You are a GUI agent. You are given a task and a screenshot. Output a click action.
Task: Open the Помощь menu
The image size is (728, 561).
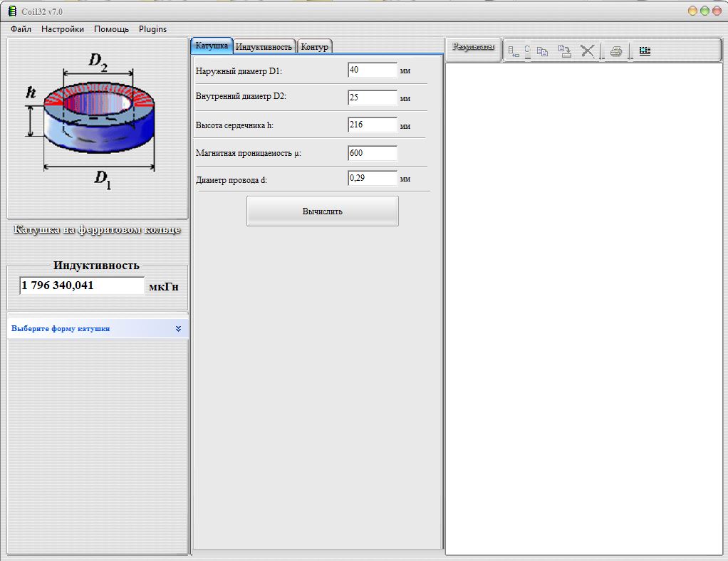112,29
